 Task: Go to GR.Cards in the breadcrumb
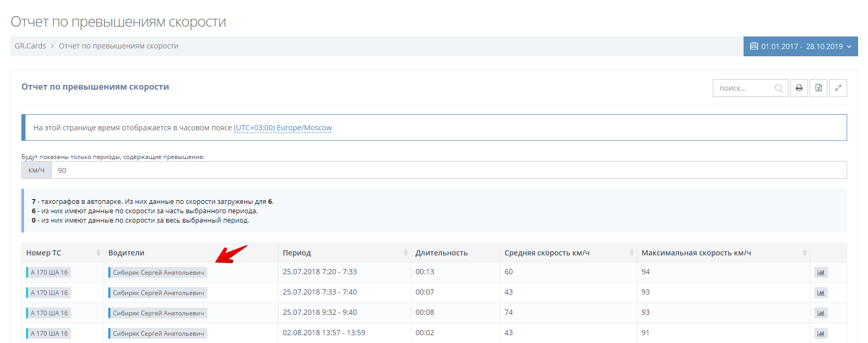coord(30,46)
